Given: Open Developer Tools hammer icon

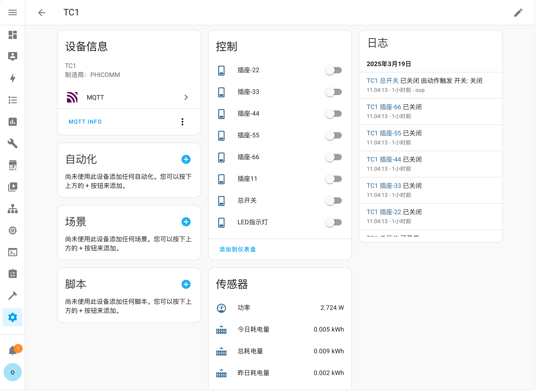Looking at the screenshot, I should [13, 296].
